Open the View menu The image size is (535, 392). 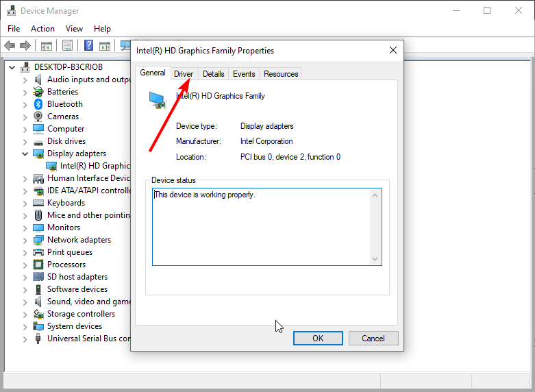coord(74,29)
